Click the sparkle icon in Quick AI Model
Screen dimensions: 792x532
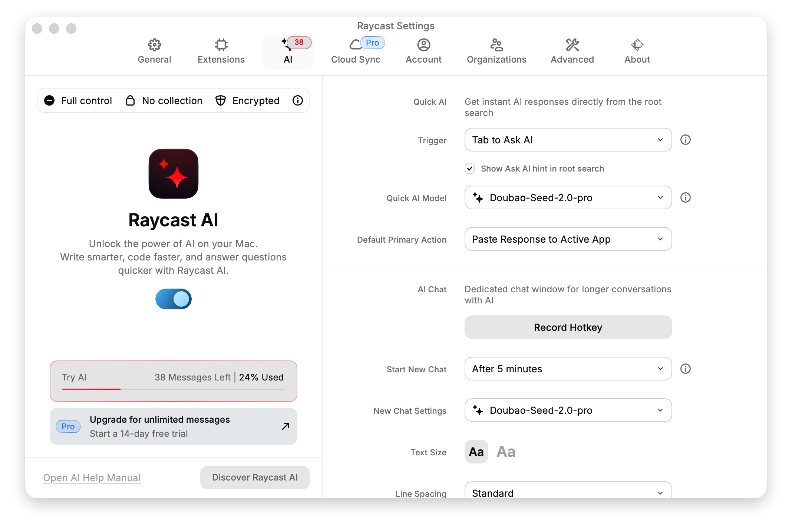[478, 197]
